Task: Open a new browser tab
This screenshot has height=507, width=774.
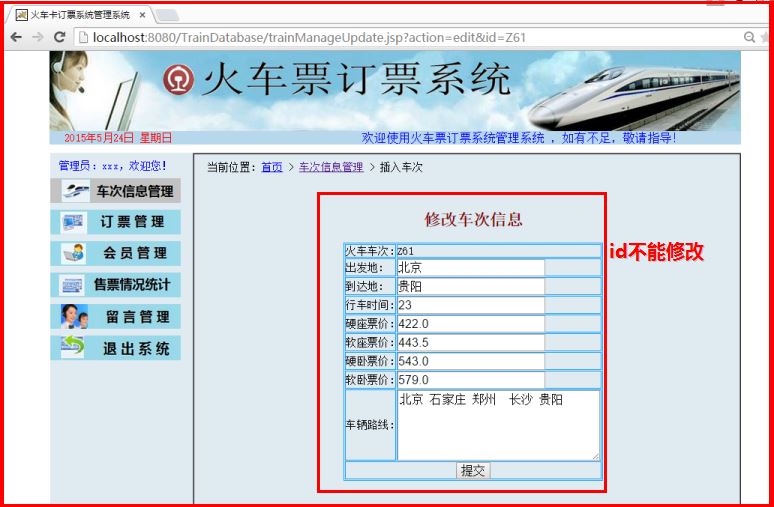Action: click(x=167, y=16)
